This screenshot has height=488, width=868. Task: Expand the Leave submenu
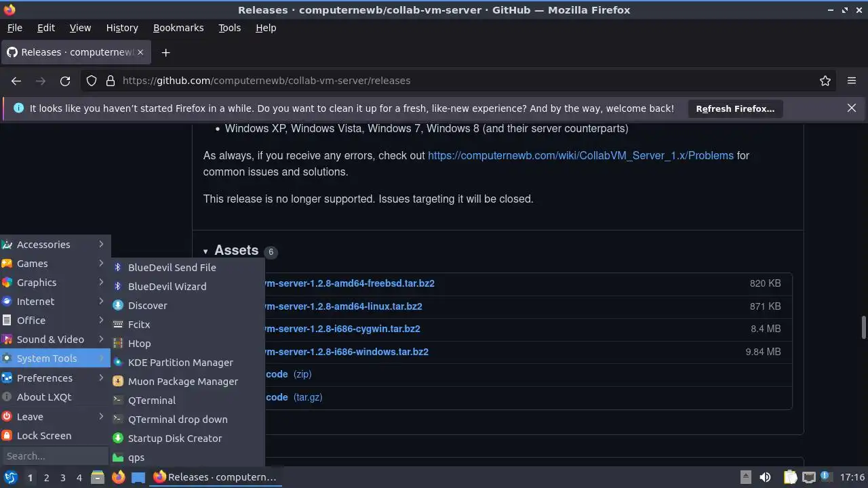(55, 417)
